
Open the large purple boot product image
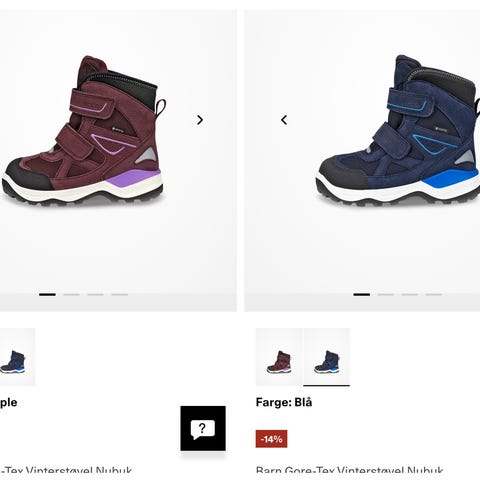point(84,130)
